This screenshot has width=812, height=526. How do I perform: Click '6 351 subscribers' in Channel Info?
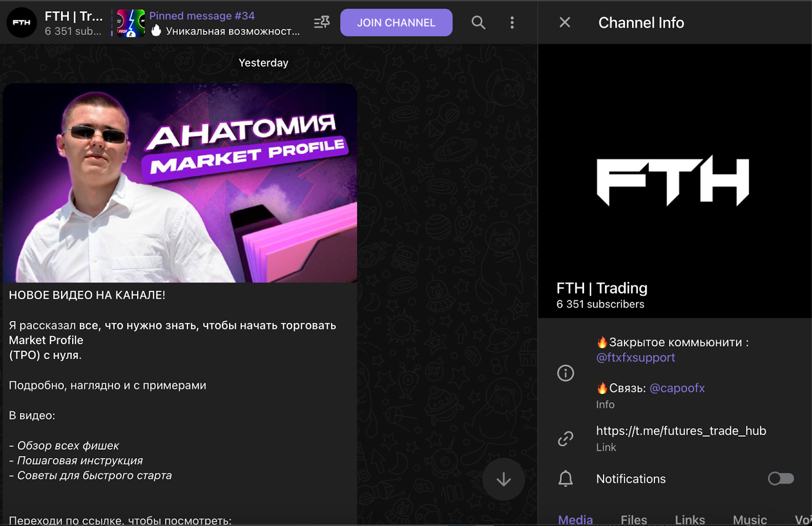tap(600, 304)
